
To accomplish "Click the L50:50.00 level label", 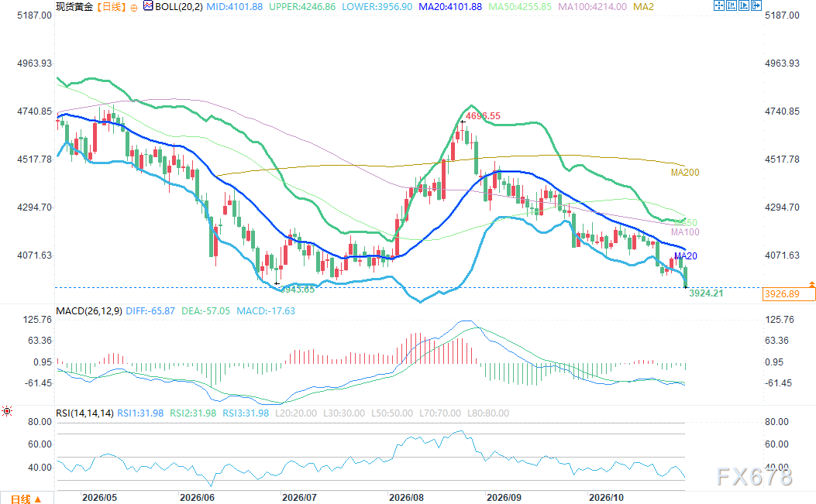I will click(392, 413).
